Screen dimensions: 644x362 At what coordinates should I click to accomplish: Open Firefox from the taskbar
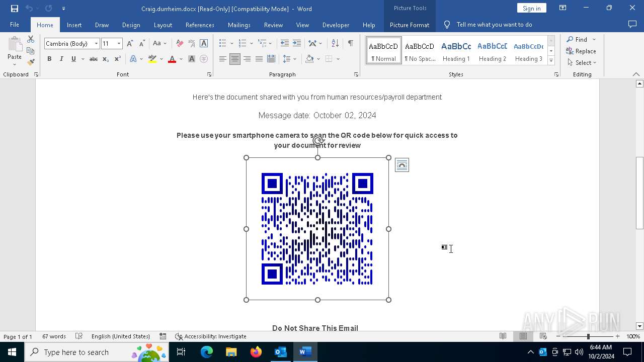(256, 352)
